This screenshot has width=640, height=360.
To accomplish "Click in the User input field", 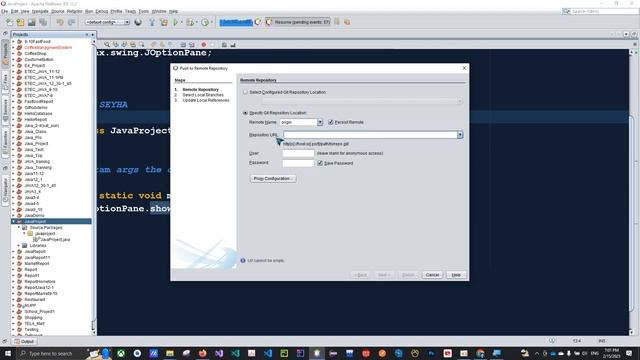I will point(298,153).
